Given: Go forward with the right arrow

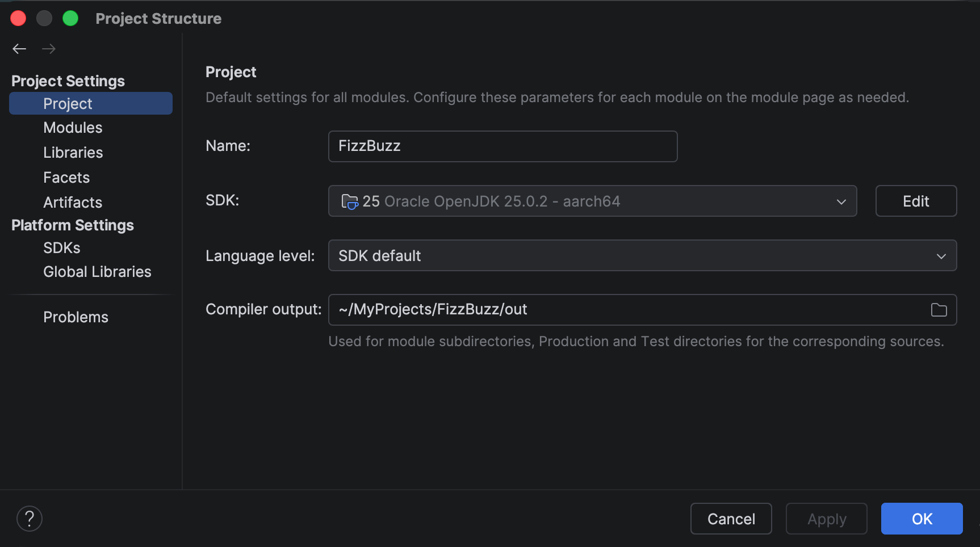Looking at the screenshot, I should point(49,49).
